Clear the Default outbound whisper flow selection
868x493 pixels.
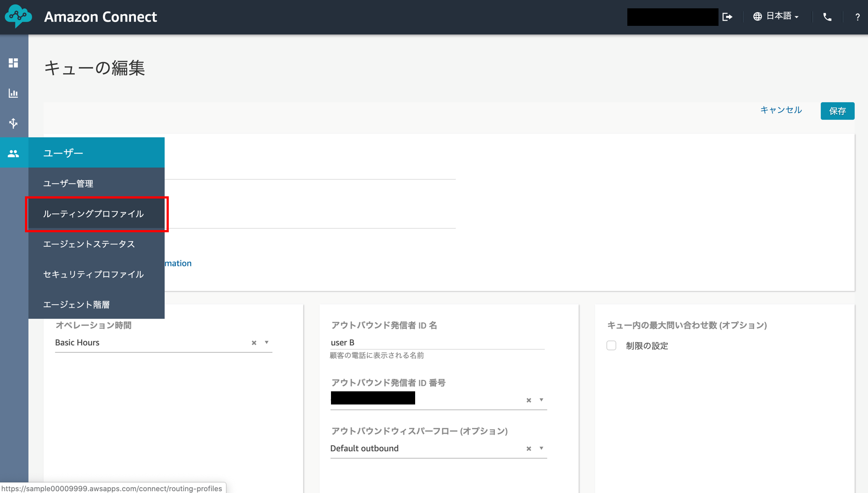click(529, 448)
